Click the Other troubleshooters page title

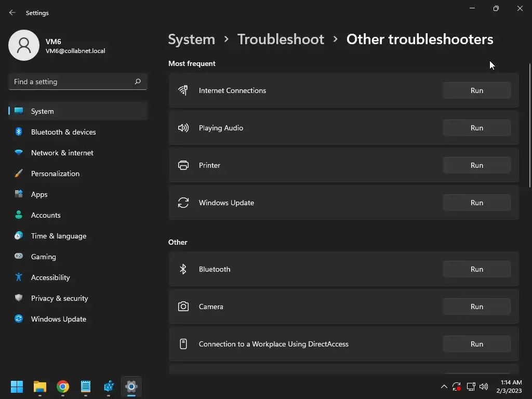point(420,39)
